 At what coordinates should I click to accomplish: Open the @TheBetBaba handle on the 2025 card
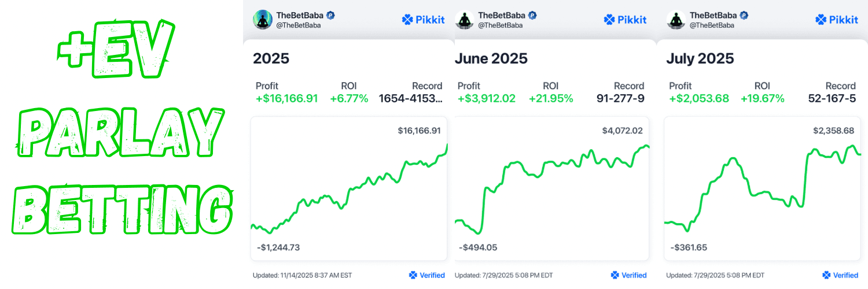pos(299,25)
